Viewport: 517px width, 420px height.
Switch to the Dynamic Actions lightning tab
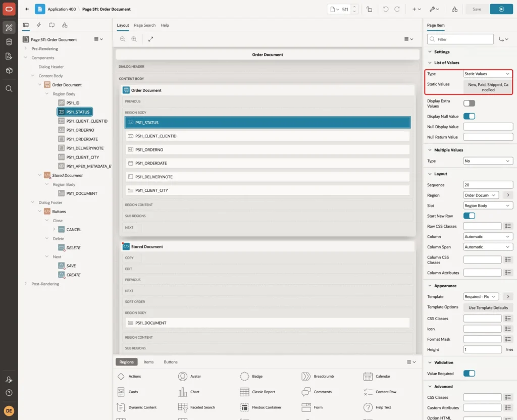(x=38, y=25)
